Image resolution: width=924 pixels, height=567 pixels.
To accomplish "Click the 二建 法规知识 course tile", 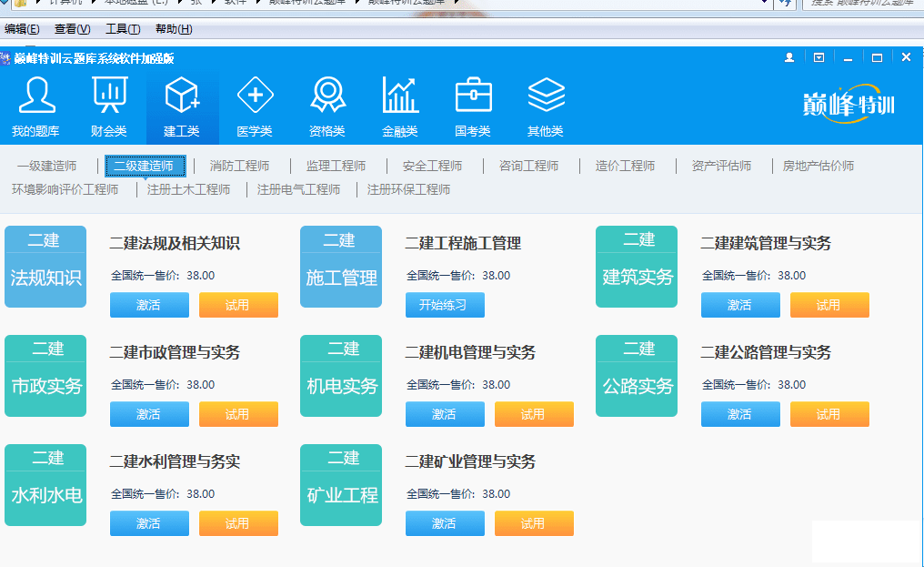I will pos(45,267).
